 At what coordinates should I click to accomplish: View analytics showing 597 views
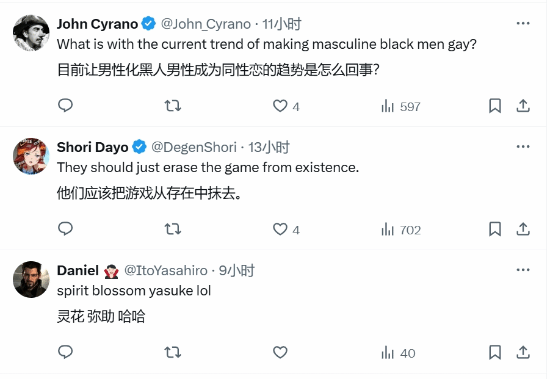[400, 106]
